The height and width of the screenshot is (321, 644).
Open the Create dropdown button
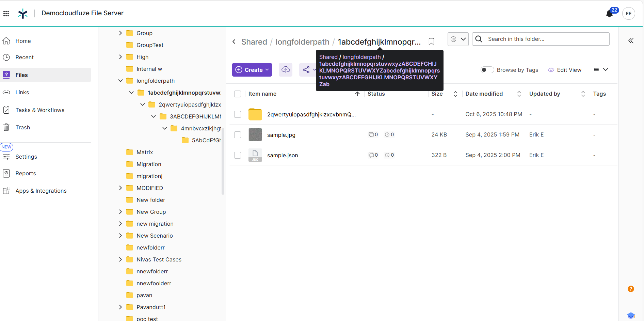point(252,70)
